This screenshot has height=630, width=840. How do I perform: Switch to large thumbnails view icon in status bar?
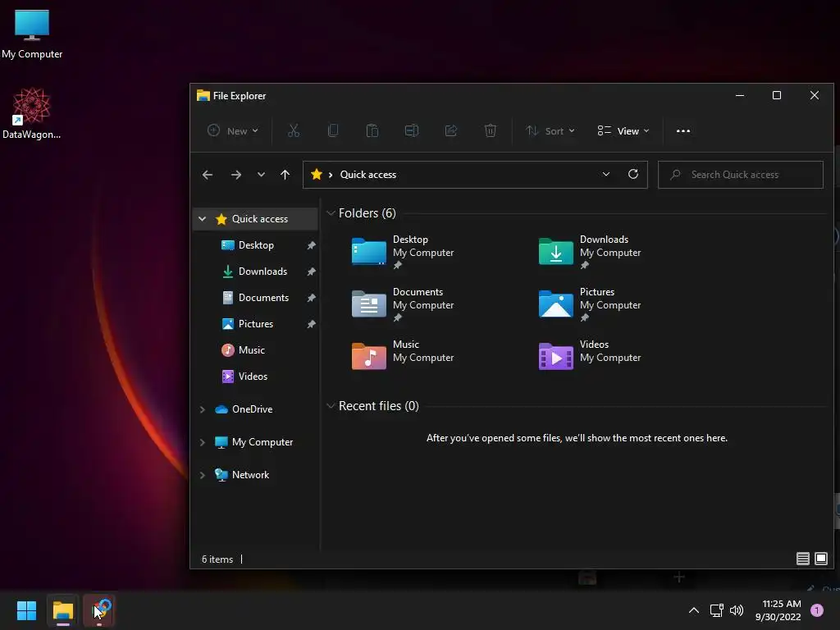tap(820, 559)
